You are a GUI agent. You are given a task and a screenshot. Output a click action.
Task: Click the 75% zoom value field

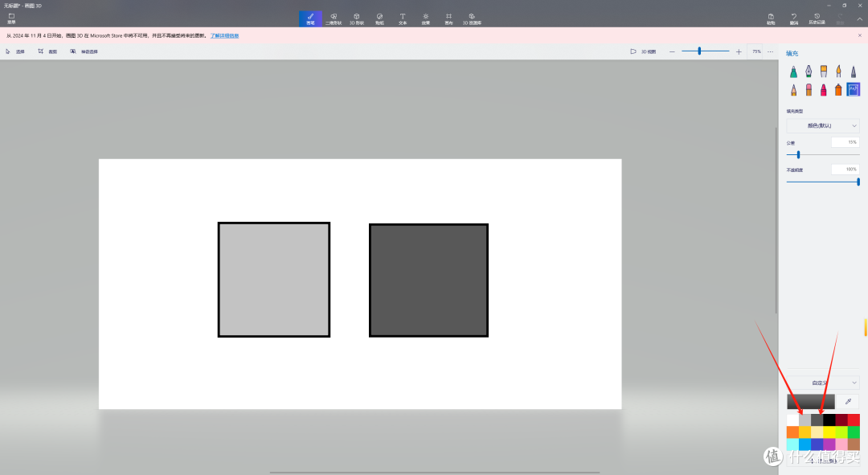pyautogui.click(x=756, y=51)
